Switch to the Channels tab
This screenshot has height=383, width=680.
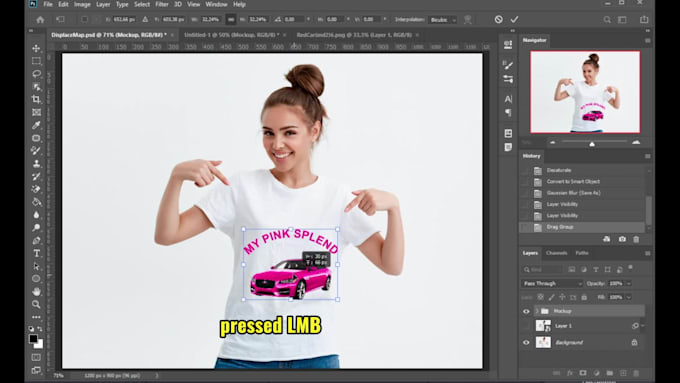coord(556,253)
